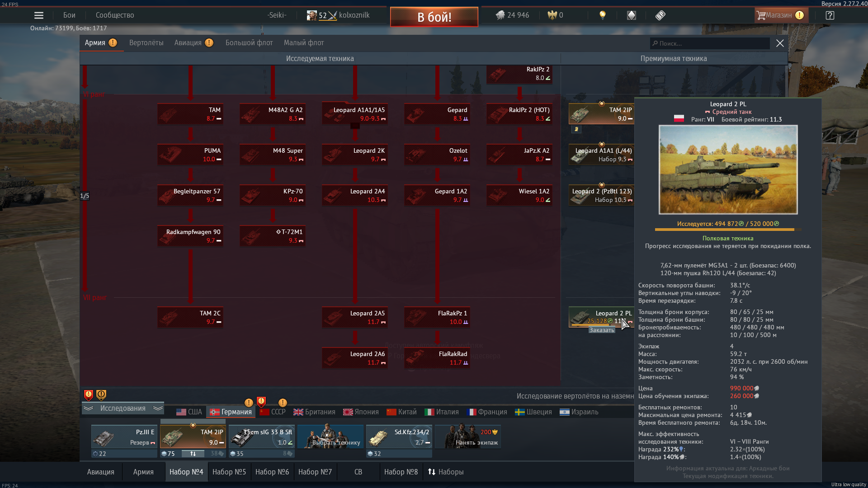This screenshot has width=868, height=488.
Task: Select Китай nation tab
Action: (x=401, y=412)
